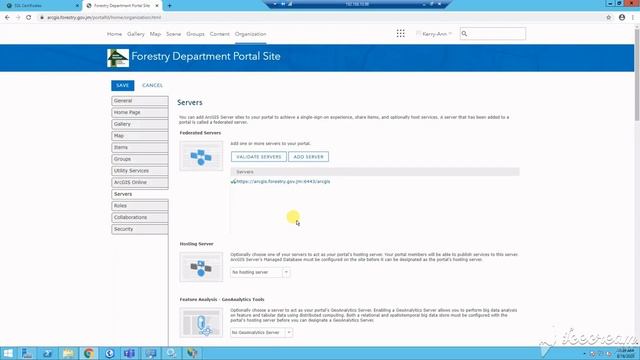Open the Organization menu item
The image size is (640, 360).
(250, 34)
